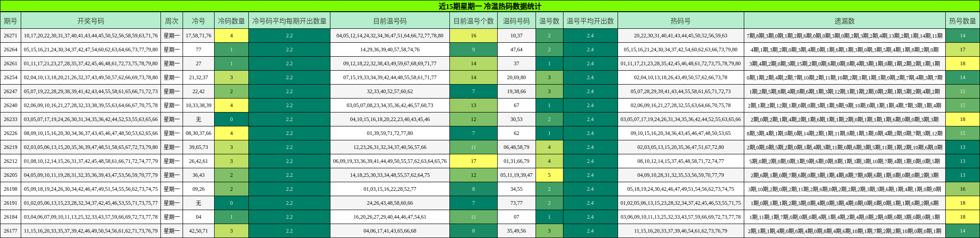Screen dimensions: 980x238
Task: Select period number 26219
Action: (x=10, y=147)
